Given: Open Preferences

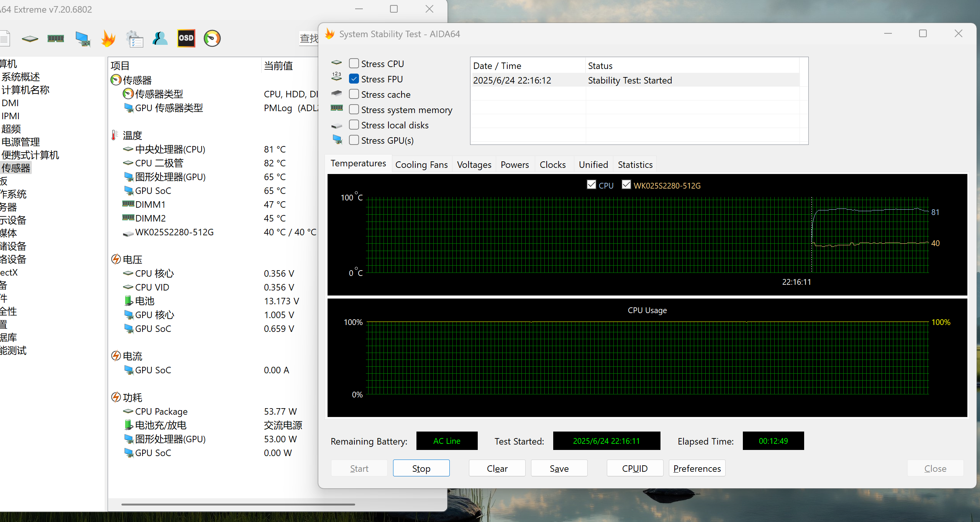Looking at the screenshot, I should [x=697, y=468].
